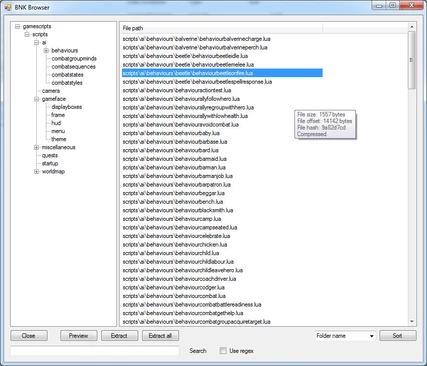This screenshot has width=427, height=366.
Task: Select the camera folder in tree
Action: coord(51,91)
